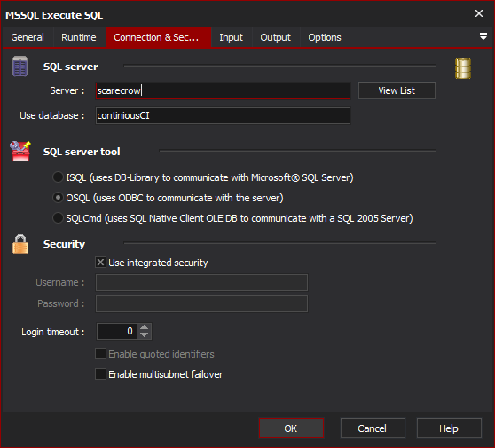Screen dimensions: 495x448
Task: Open the View List of servers
Action: pos(397,90)
